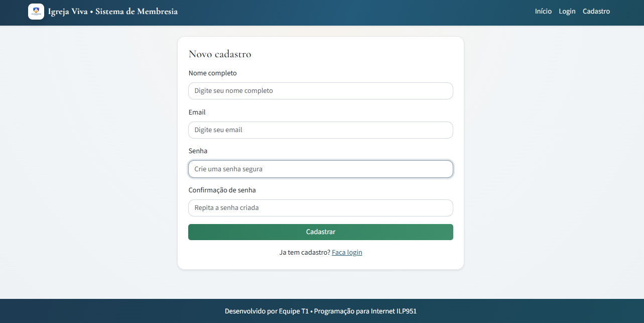The image size is (644, 323).
Task: Click the 'Repita a senha criada' field
Action: click(x=320, y=208)
